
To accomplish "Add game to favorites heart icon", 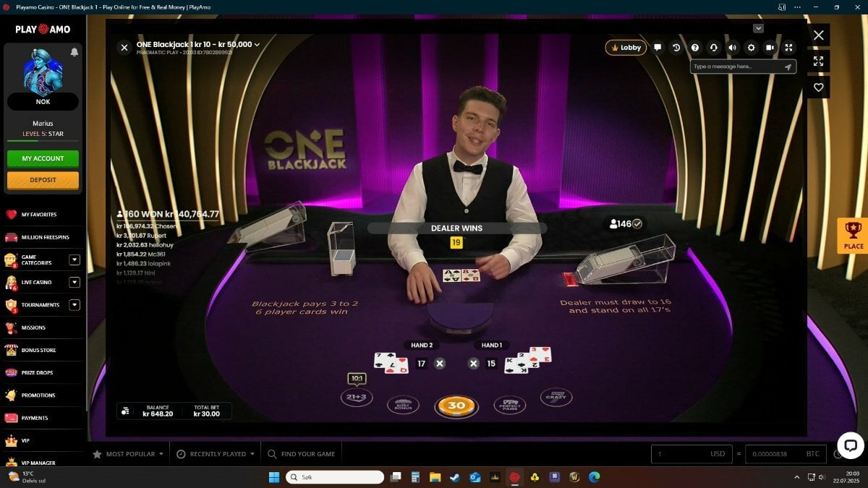I will tap(818, 87).
